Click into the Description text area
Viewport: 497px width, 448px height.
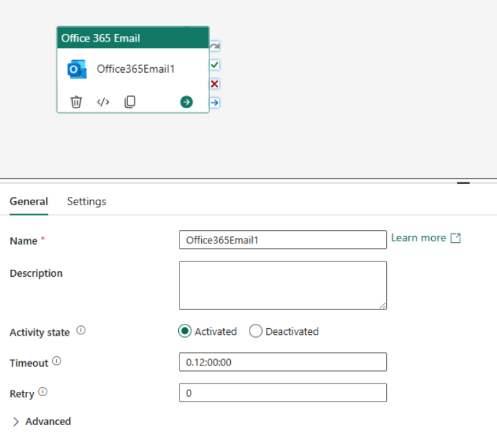click(x=282, y=285)
